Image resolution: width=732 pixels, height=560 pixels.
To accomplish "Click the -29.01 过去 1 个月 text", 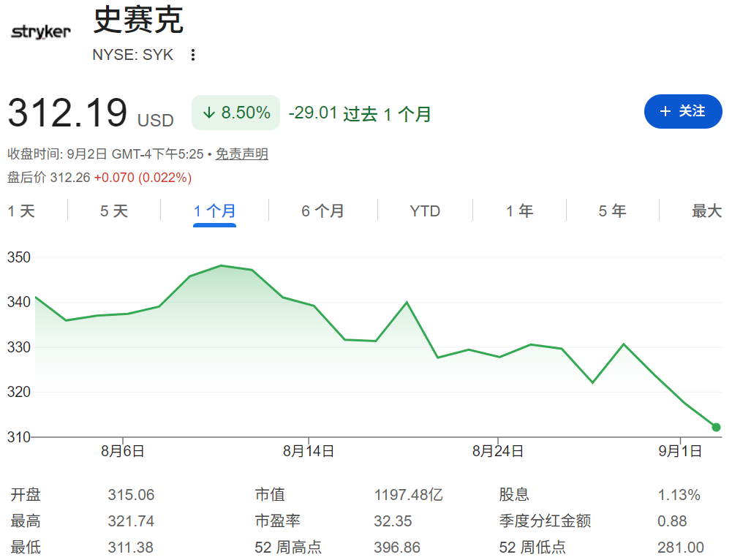I will pos(360,113).
